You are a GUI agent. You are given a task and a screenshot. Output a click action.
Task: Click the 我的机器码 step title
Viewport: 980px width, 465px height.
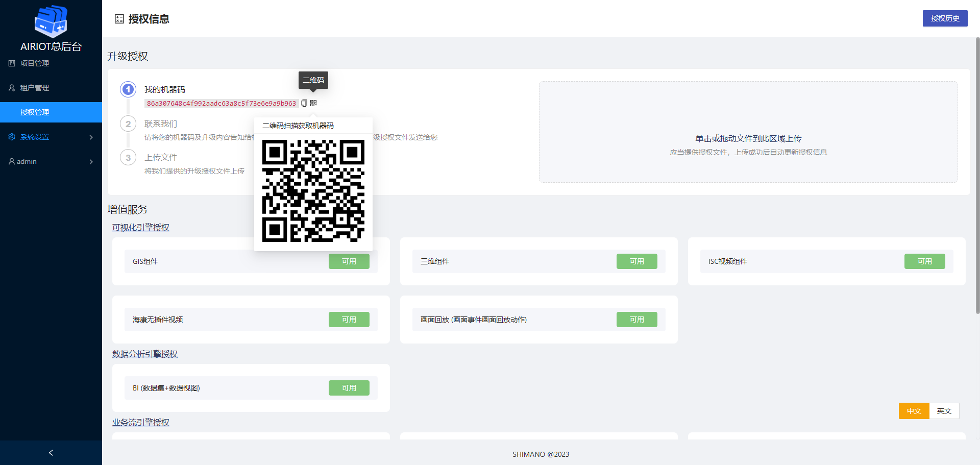coord(165,89)
